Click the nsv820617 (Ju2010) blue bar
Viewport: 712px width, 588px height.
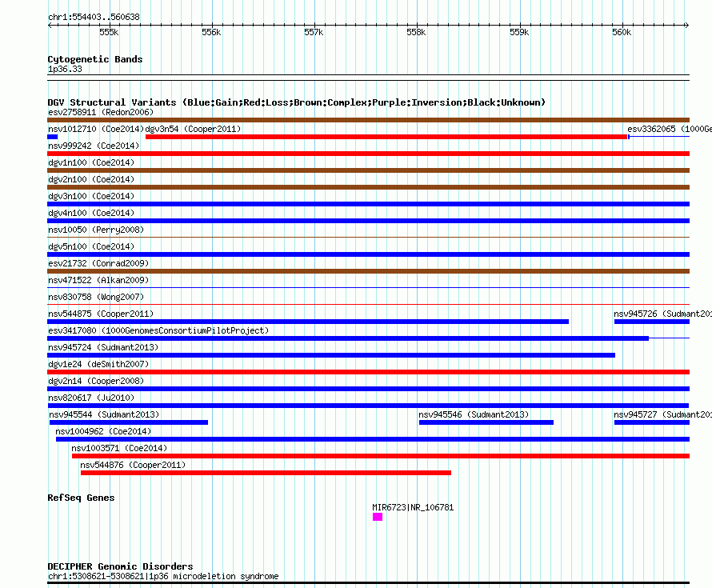(x=368, y=406)
